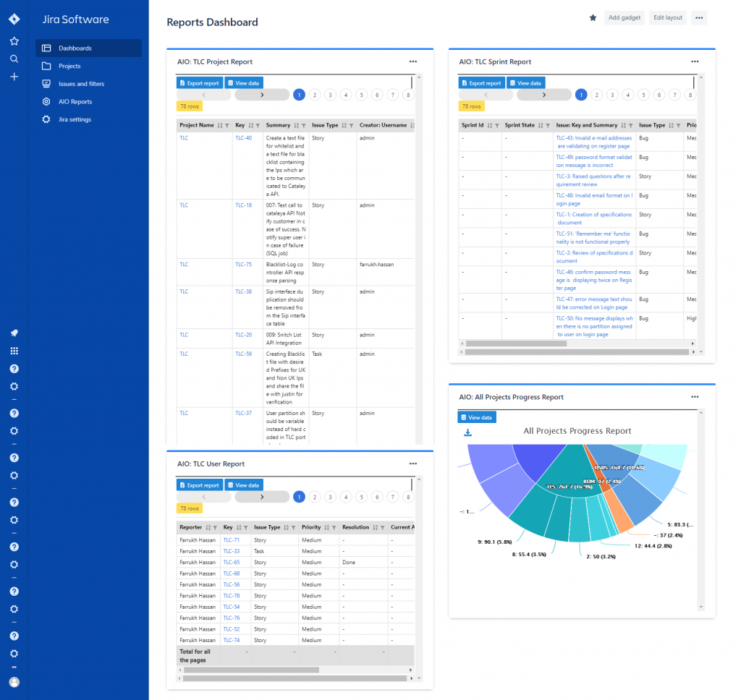Go to next page in TLC Project Report

tap(262, 95)
